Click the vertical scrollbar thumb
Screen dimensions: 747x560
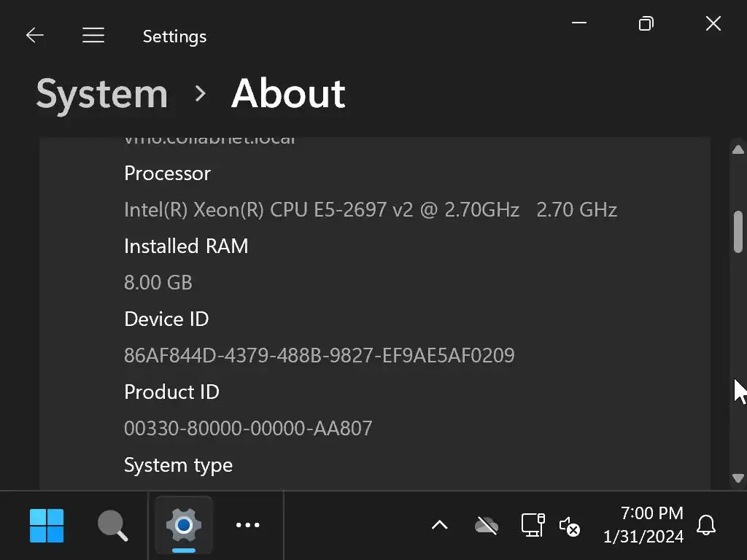(738, 232)
